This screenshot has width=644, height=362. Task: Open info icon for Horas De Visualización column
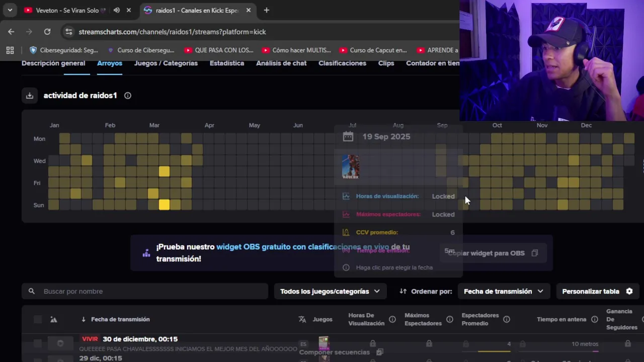click(392, 319)
